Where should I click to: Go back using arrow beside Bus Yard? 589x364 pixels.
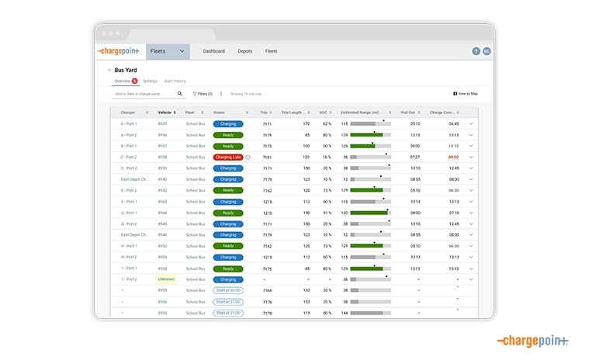click(109, 70)
